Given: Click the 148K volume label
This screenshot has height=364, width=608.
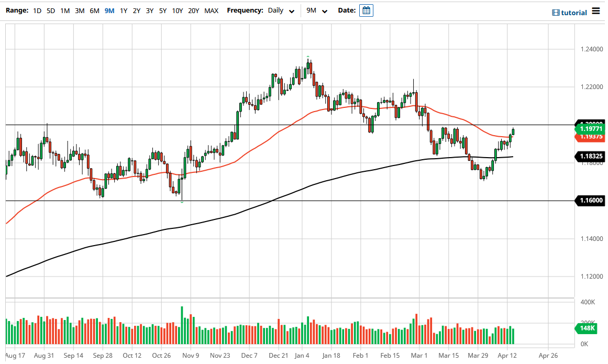Looking at the screenshot, I should tap(588, 328).
